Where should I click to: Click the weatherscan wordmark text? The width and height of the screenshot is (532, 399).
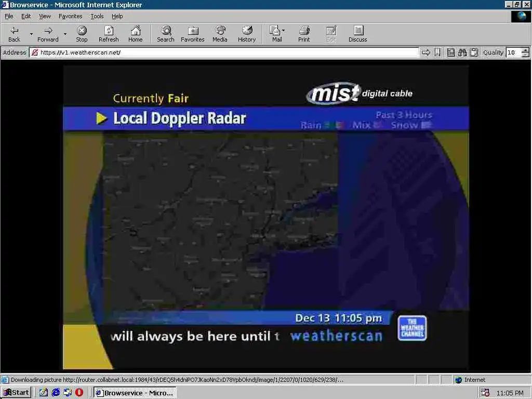coord(337,336)
